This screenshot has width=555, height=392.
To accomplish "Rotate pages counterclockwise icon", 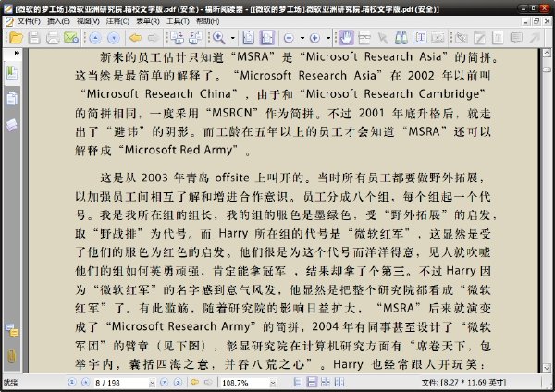I will [194, 38].
